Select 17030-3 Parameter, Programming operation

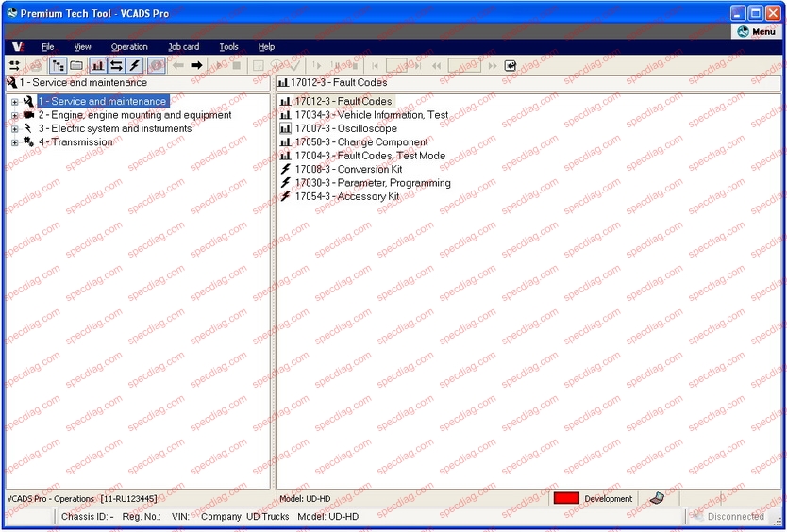(372, 183)
